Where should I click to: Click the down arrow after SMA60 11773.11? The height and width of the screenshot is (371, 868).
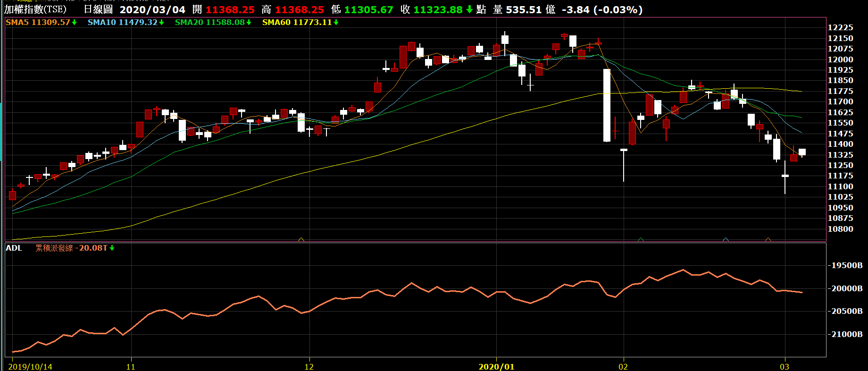point(336,23)
